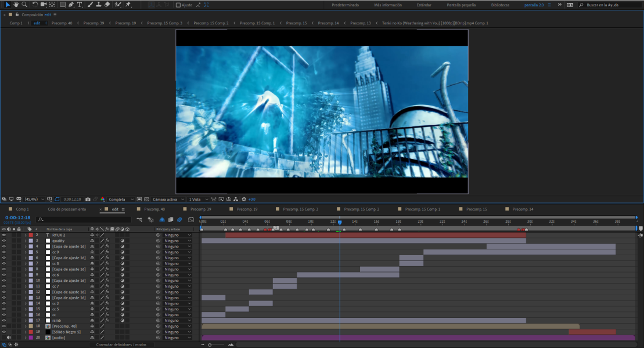Hide the RYUX 2 layer
The image size is (644, 348).
[4, 235]
